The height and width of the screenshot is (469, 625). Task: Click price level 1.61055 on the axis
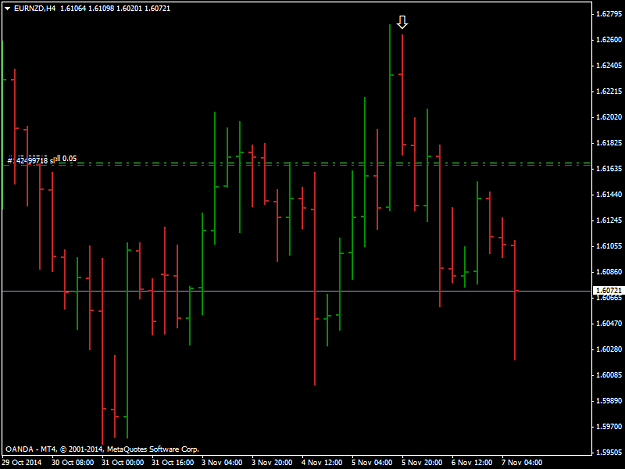pyautogui.click(x=609, y=246)
